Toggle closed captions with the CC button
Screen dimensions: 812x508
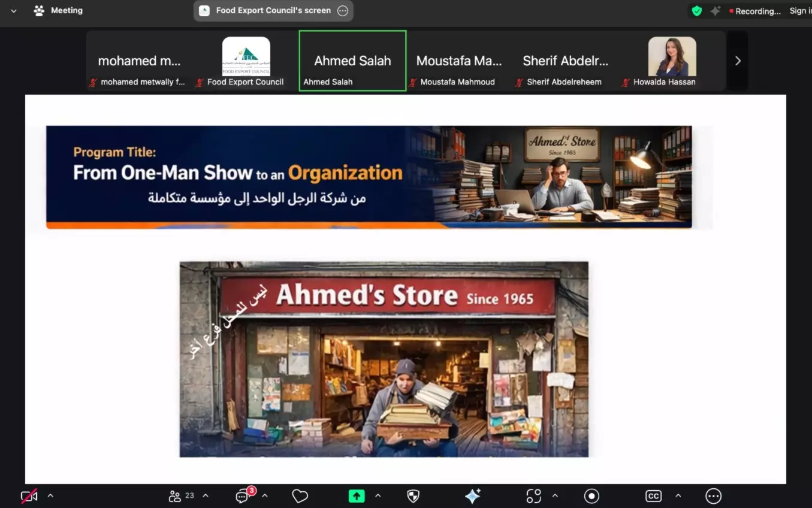point(653,496)
